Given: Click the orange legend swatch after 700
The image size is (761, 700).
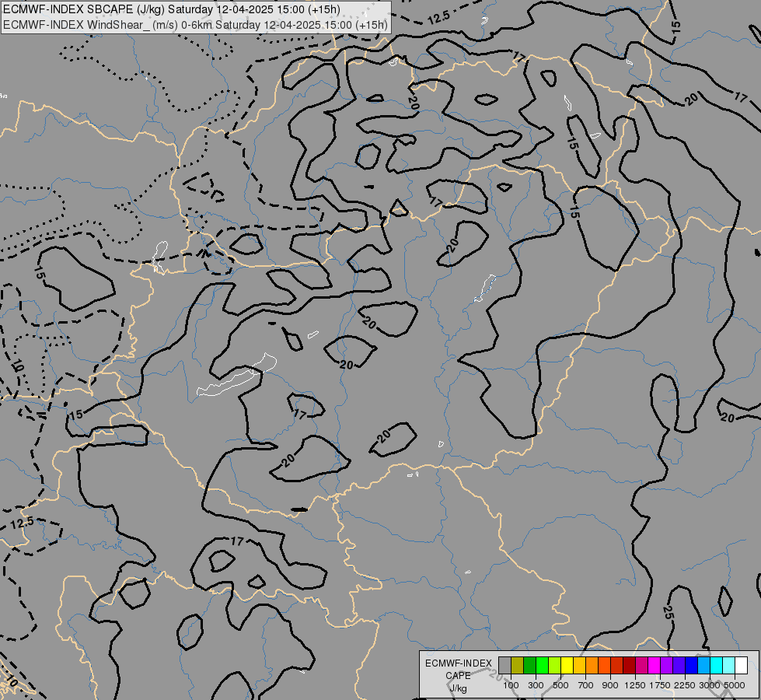Looking at the screenshot, I should click(592, 666).
